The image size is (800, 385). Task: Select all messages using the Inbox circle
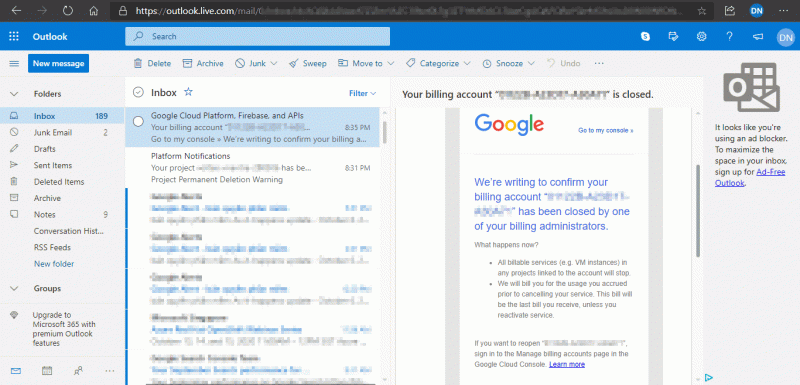click(x=138, y=92)
